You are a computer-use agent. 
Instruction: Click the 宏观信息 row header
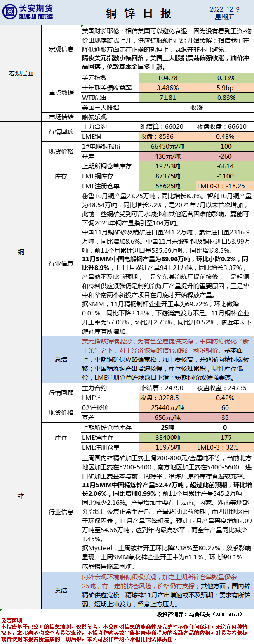61,49
